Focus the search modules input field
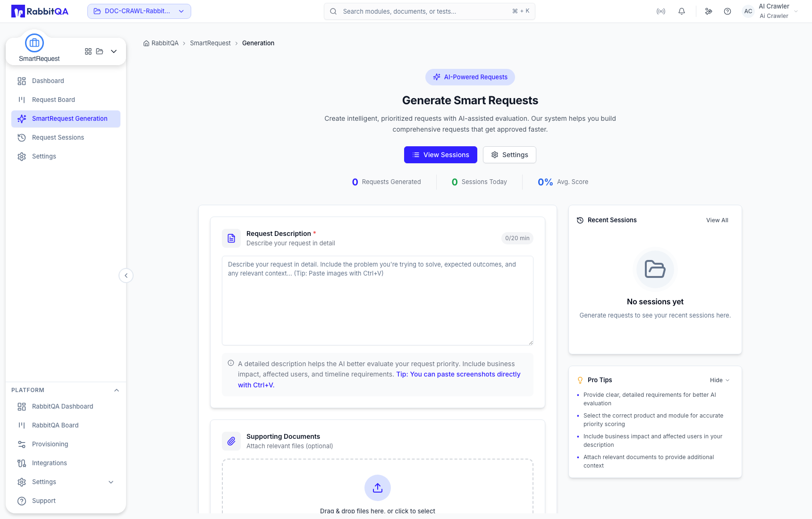Viewport: 812px width, 519px height. [430, 11]
